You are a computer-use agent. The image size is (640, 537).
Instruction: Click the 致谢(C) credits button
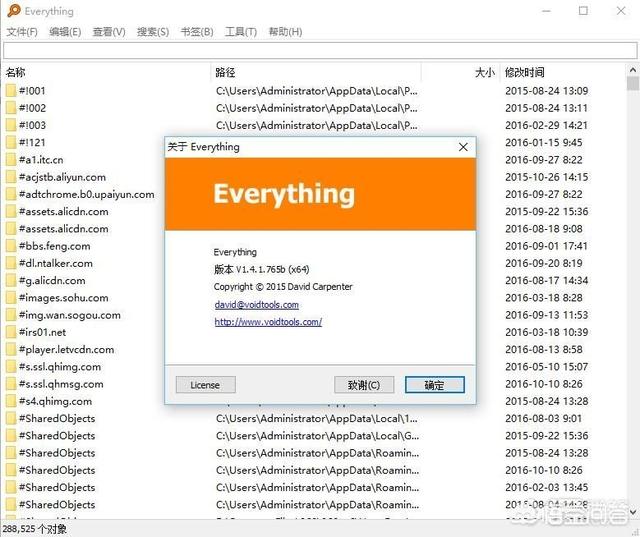click(x=364, y=385)
